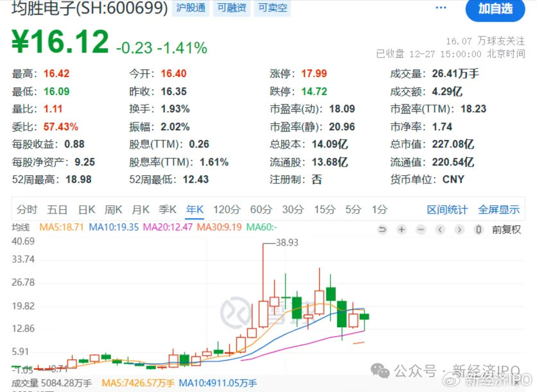
Task: Switch to the 15分 chart tab
Action: (324, 209)
